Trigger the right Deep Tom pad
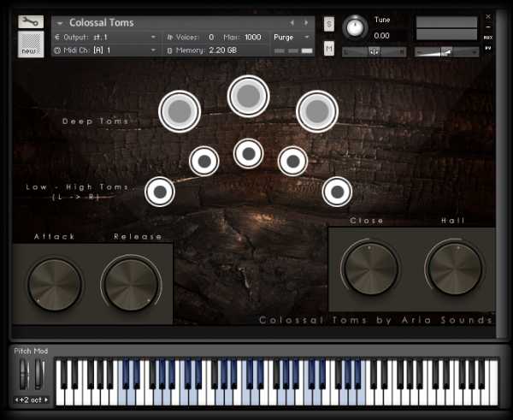Viewport: 513px width, 420px height. pyautogui.click(x=317, y=111)
